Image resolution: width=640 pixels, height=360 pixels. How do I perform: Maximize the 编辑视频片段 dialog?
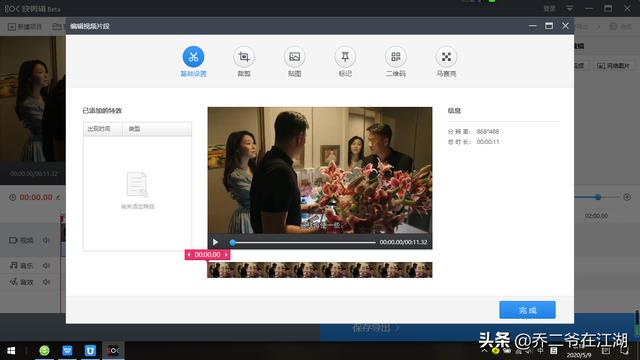[x=549, y=26]
